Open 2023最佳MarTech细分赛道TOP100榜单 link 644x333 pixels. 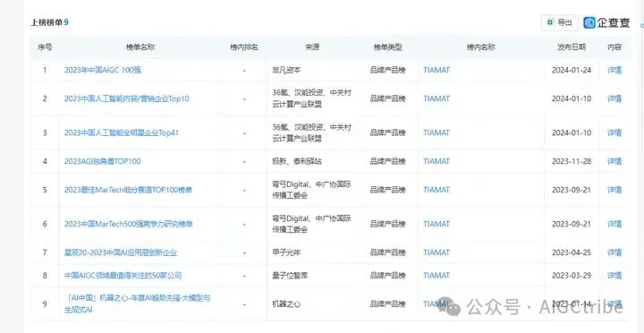(128, 190)
